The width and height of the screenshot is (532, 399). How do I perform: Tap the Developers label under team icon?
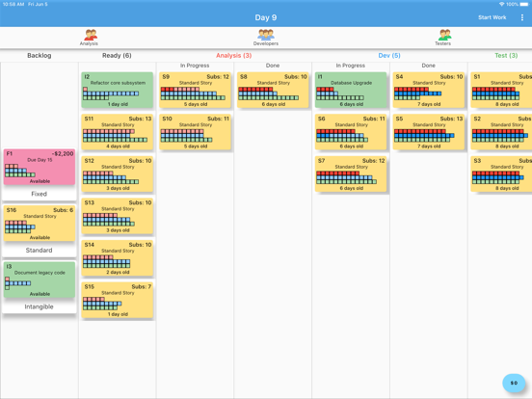tap(266, 43)
